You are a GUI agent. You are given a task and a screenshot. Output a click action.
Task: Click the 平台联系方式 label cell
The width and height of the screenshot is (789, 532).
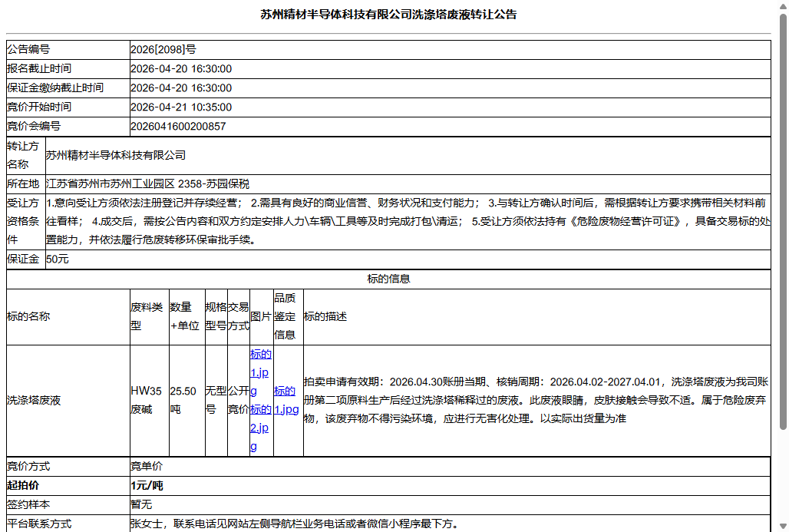pos(68,524)
